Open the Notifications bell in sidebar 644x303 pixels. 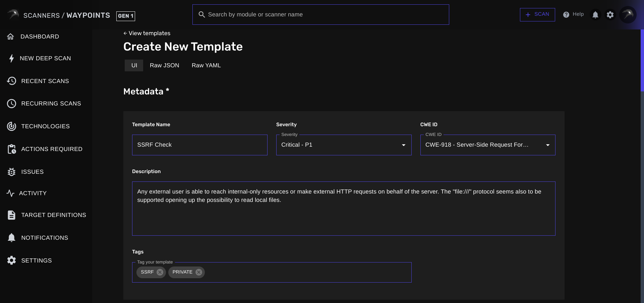point(12,237)
